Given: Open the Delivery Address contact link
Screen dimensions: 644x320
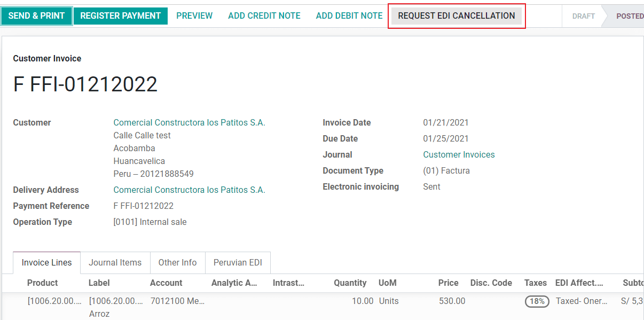Looking at the screenshot, I should tap(189, 190).
